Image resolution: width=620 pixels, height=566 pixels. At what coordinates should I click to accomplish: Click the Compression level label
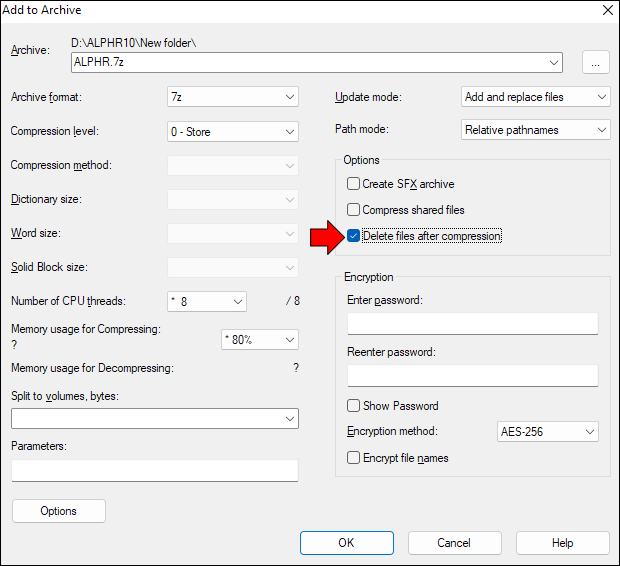(x=55, y=131)
